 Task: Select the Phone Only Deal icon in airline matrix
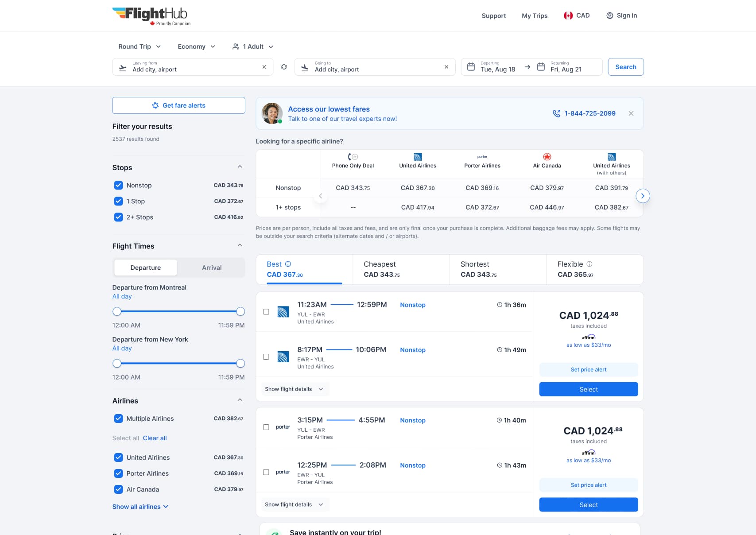[353, 157]
